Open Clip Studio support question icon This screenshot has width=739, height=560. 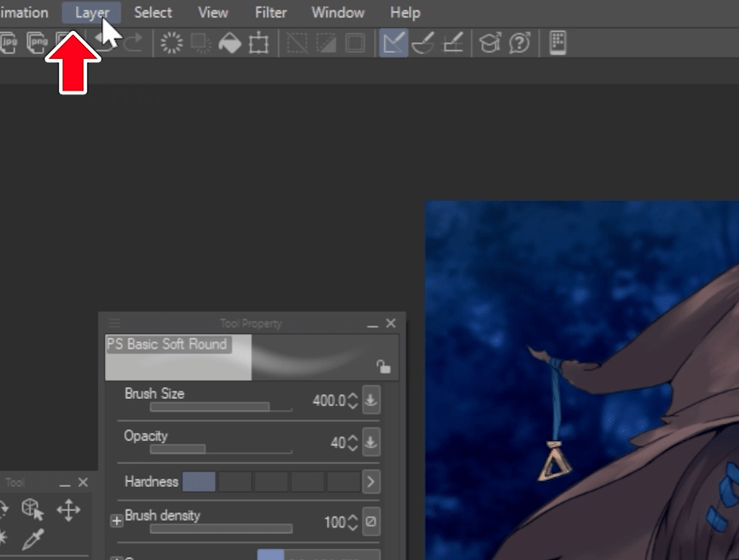click(519, 43)
